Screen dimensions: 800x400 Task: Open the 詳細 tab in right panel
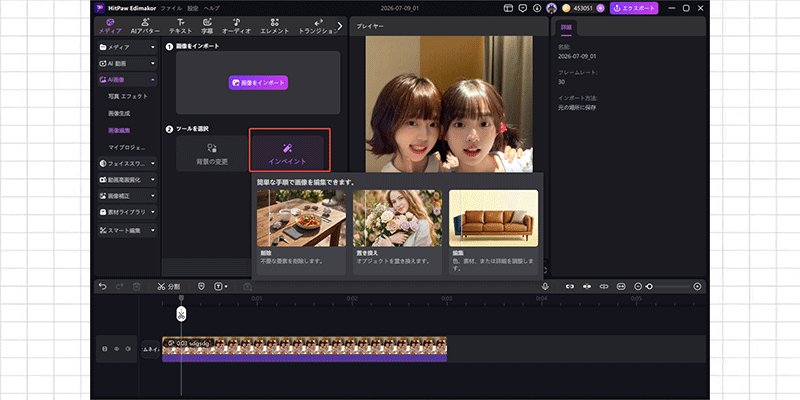(x=566, y=27)
